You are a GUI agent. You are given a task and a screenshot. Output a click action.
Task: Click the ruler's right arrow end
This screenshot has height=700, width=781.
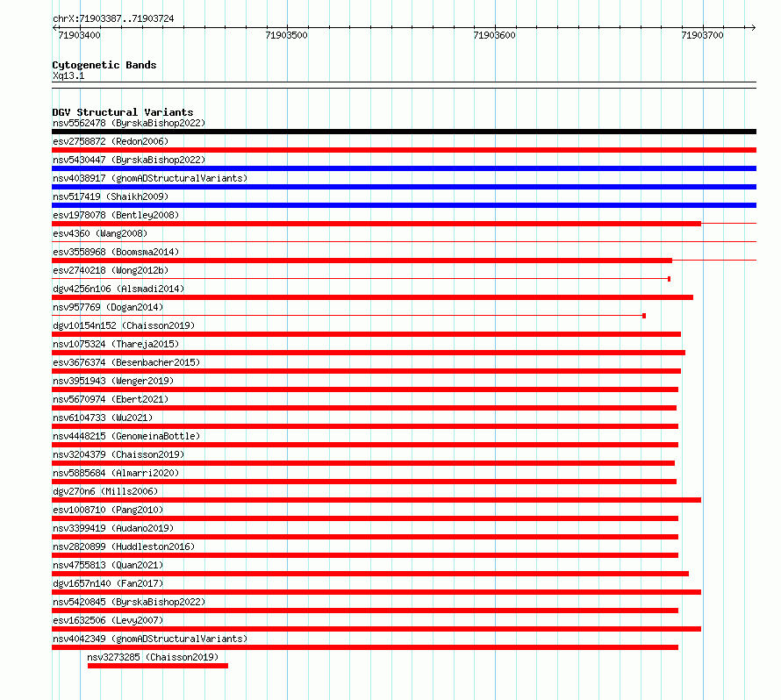753,28
